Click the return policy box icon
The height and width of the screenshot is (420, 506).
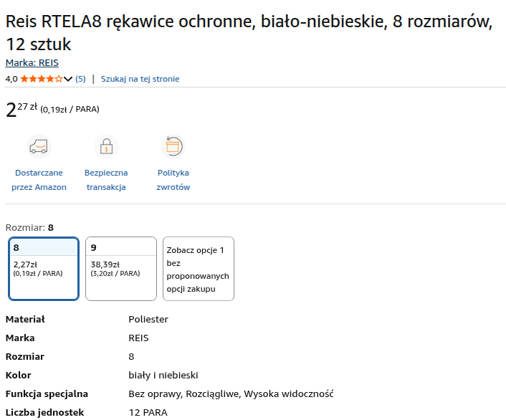click(173, 146)
